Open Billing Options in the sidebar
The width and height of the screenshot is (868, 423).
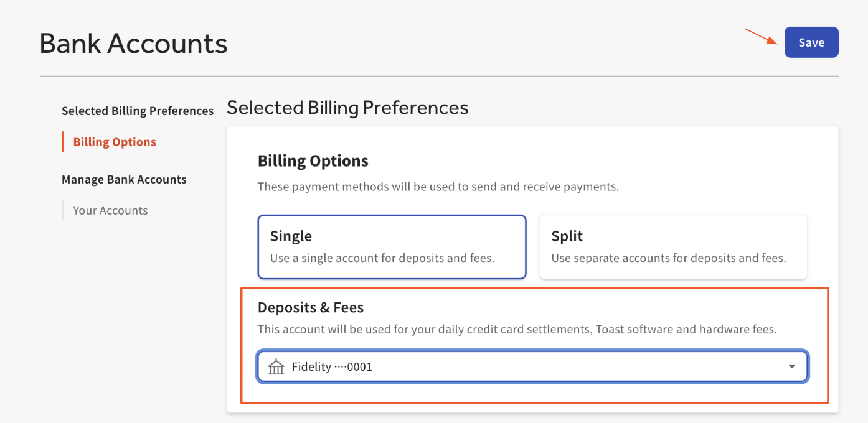113,141
